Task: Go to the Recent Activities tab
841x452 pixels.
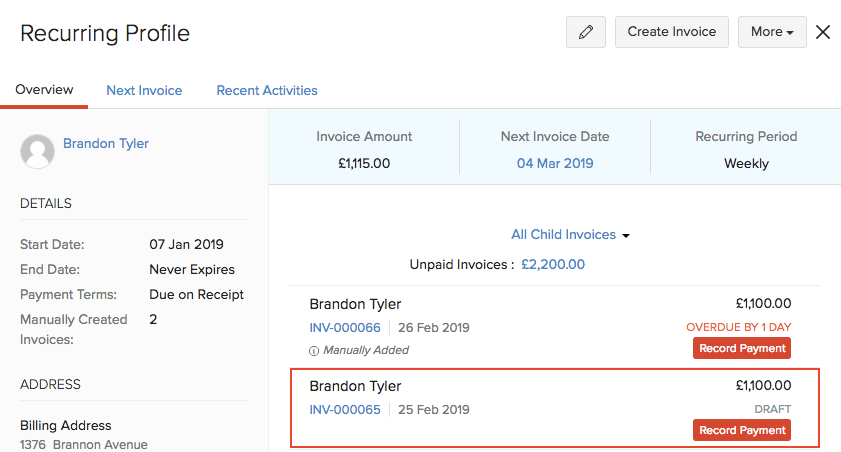Action: [267, 90]
